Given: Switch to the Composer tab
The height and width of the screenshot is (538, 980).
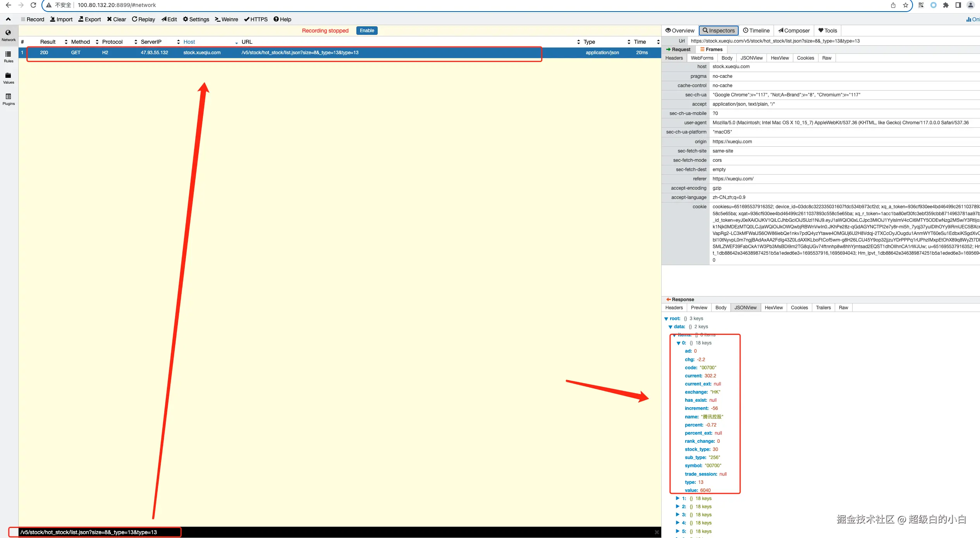Looking at the screenshot, I should point(794,31).
